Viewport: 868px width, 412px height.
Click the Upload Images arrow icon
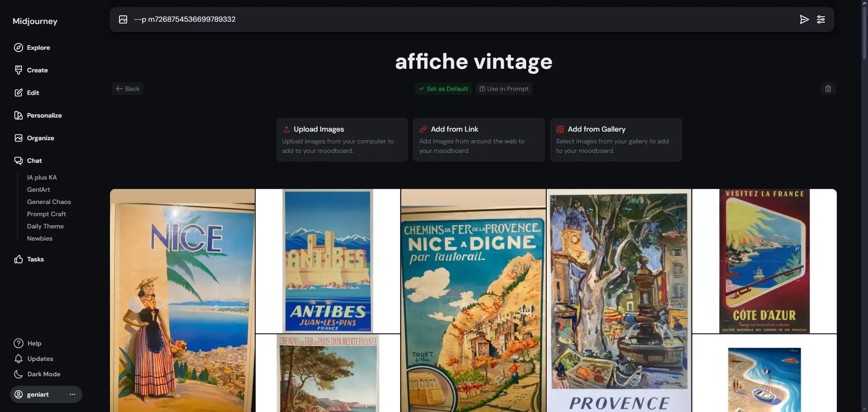coord(286,129)
